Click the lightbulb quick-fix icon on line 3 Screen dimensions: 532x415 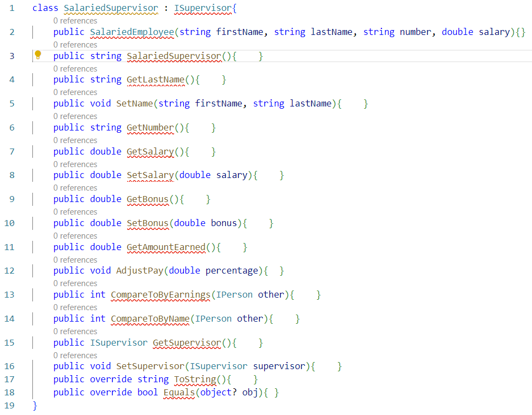[x=38, y=55]
